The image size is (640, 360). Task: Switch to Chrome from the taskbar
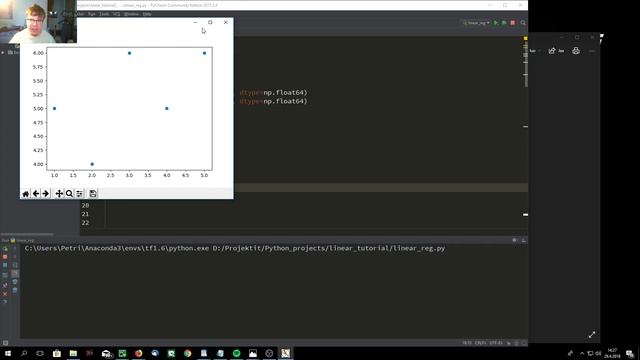point(187,353)
